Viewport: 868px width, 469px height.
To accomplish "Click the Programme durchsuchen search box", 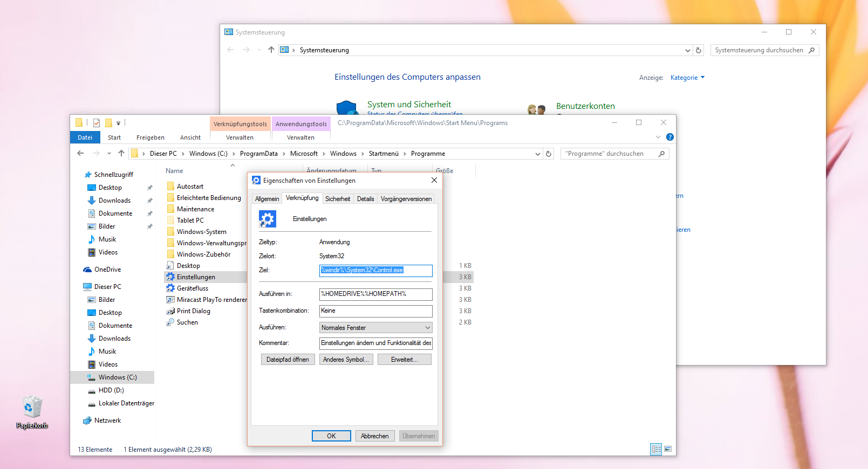I will tap(615, 154).
